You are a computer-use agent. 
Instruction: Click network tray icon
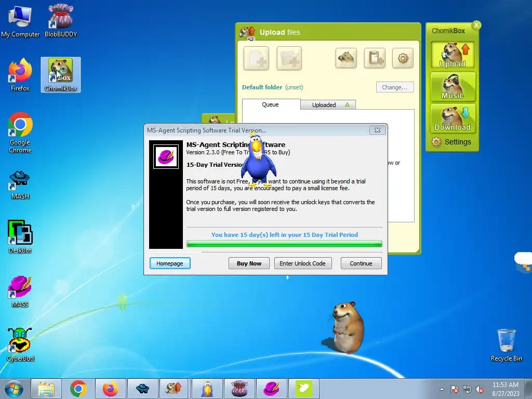tap(467, 389)
